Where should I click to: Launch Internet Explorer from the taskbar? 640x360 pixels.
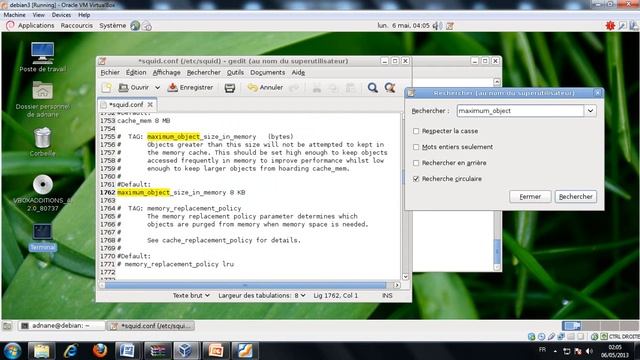tap(71, 351)
